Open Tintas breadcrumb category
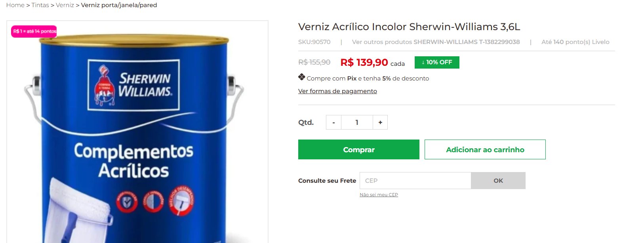 pos(40,5)
